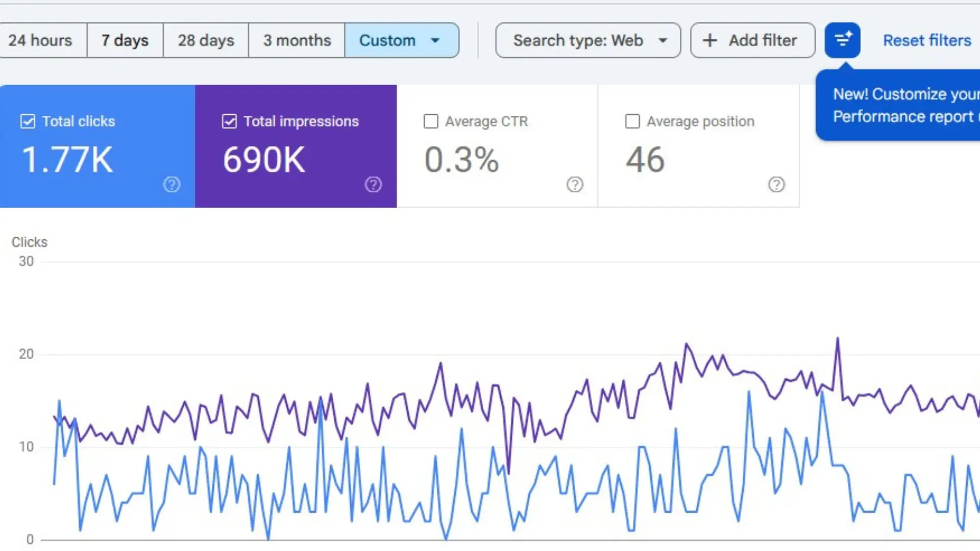This screenshot has height=551, width=980.
Task: Click the customize report filter icon
Action: 842,40
